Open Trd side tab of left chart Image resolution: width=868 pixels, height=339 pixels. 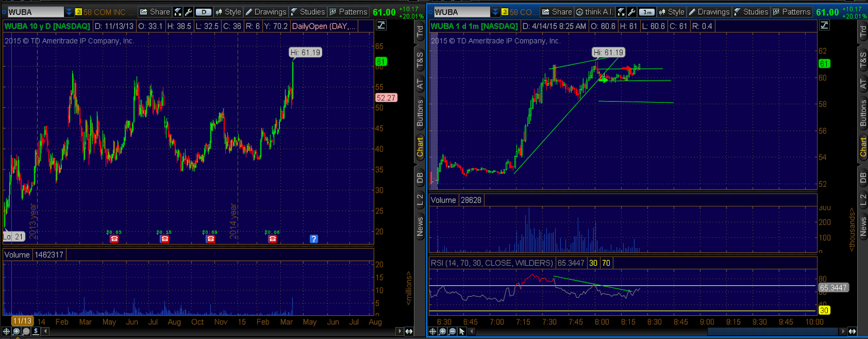click(x=420, y=32)
